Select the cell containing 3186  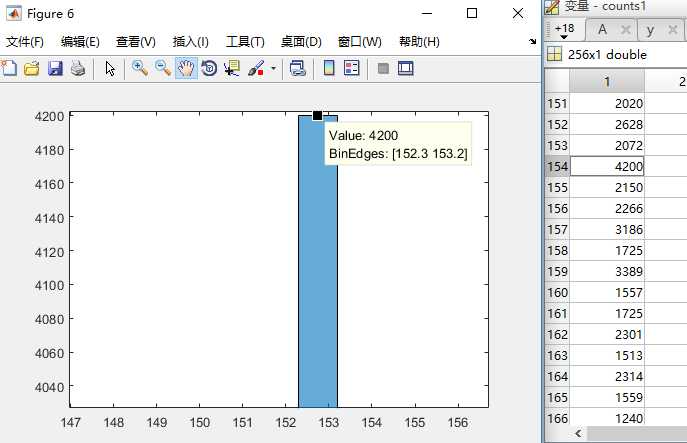pyautogui.click(x=607, y=230)
